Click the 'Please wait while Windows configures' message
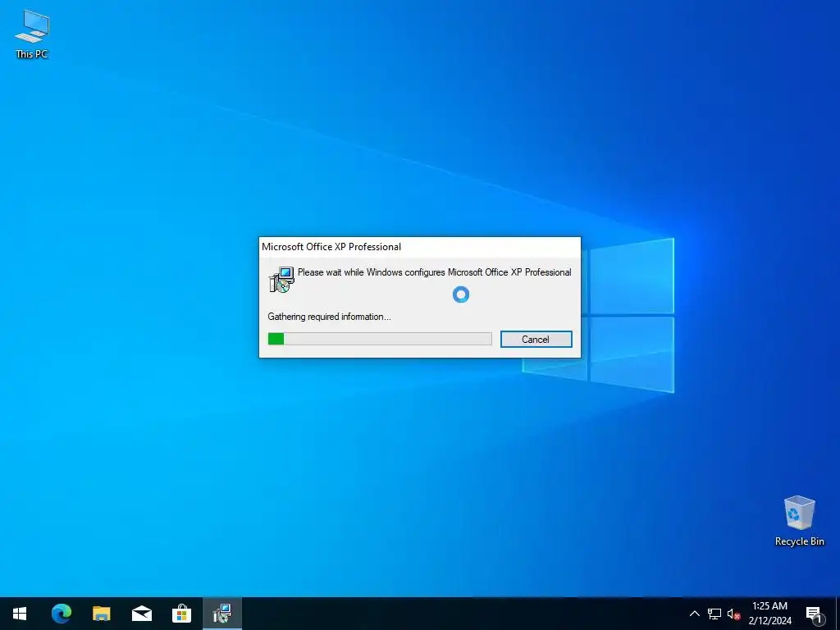Viewport: 840px width, 630px height. [435, 272]
